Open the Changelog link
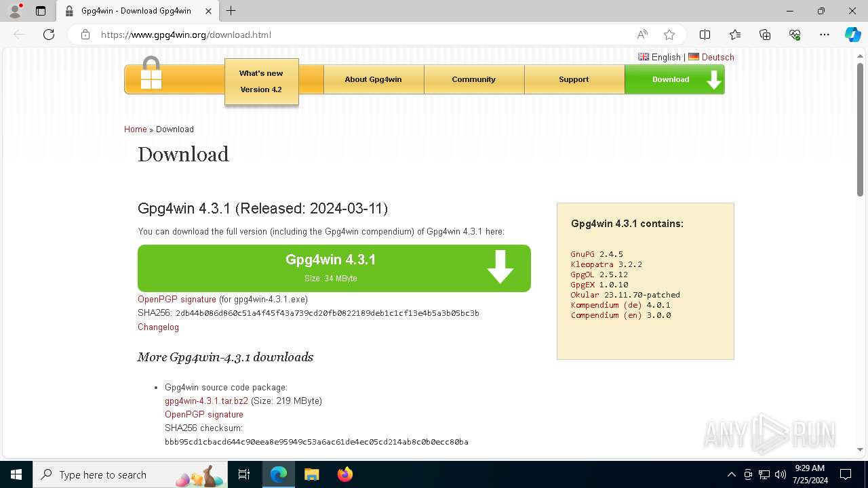This screenshot has width=868, height=488. tap(158, 327)
